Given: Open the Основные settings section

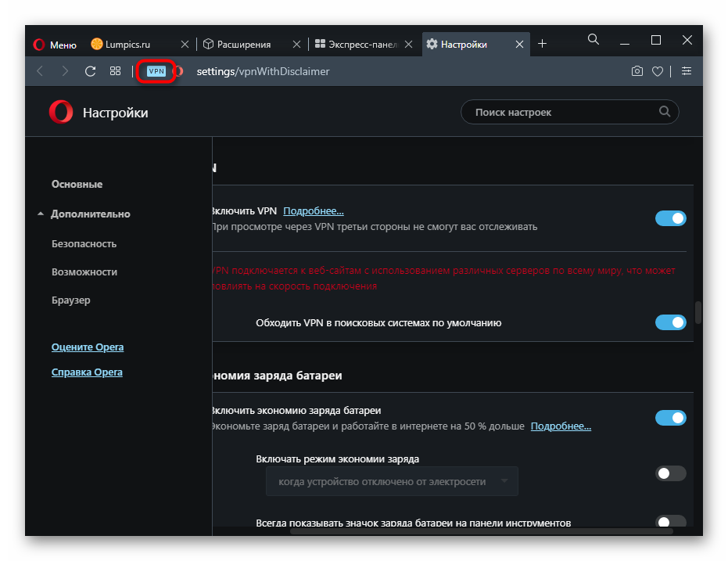Looking at the screenshot, I should 77,185.
